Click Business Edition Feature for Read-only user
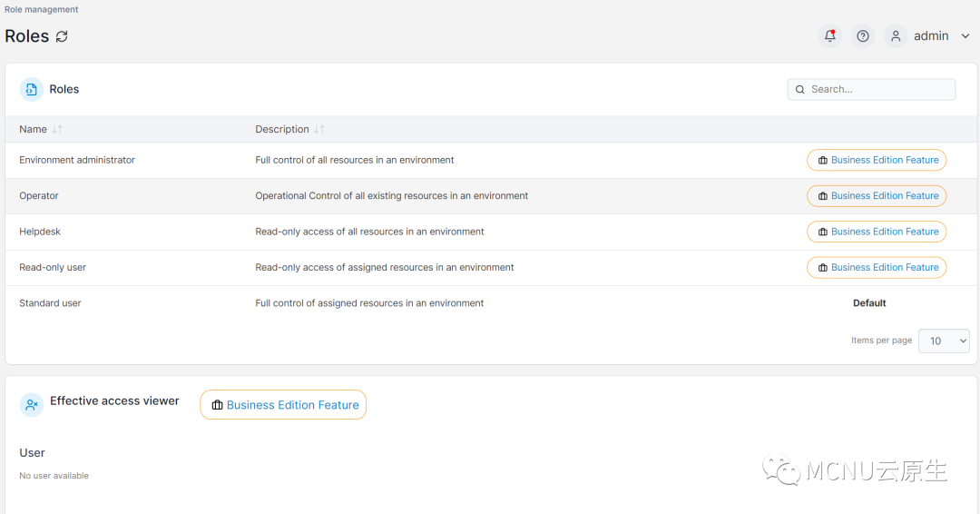 (x=877, y=268)
